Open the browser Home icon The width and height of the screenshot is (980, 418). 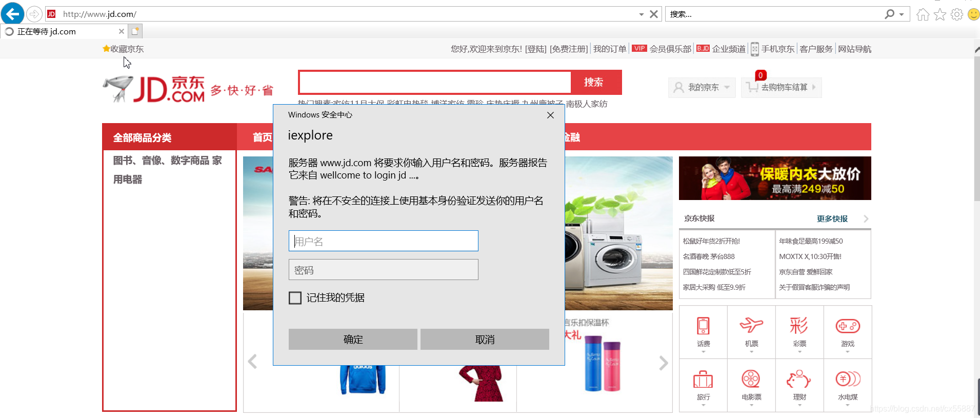923,14
